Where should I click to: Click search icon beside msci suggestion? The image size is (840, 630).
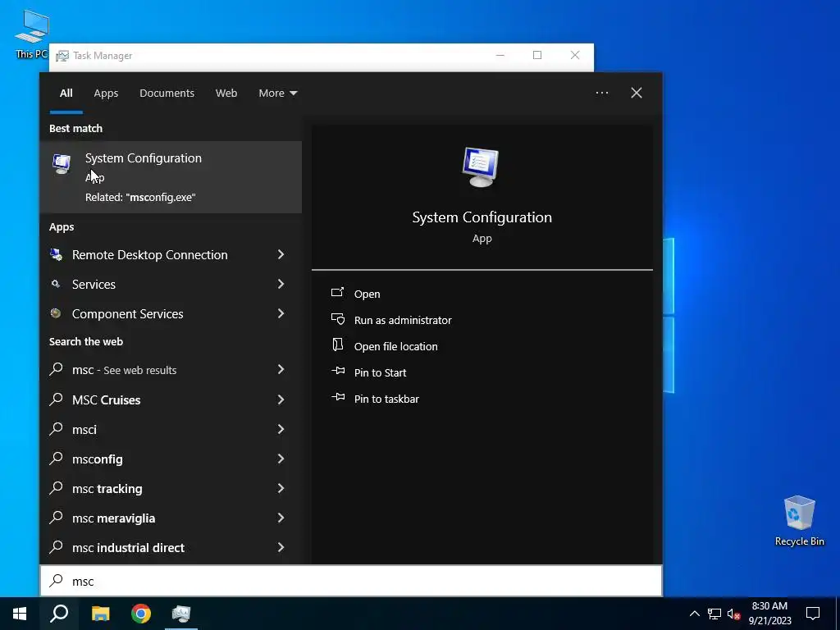[56, 428]
